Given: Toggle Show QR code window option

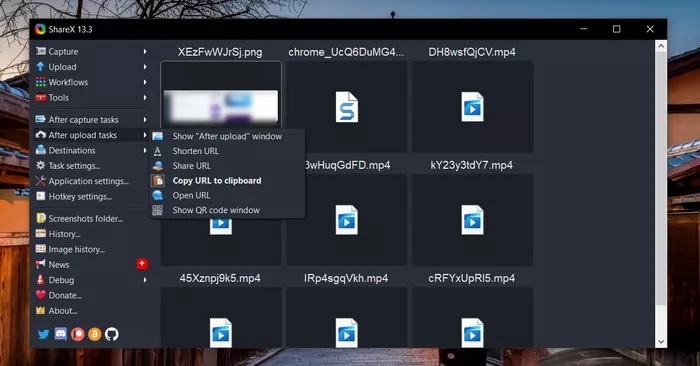Looking at the screenshot, I should [228, 210].
